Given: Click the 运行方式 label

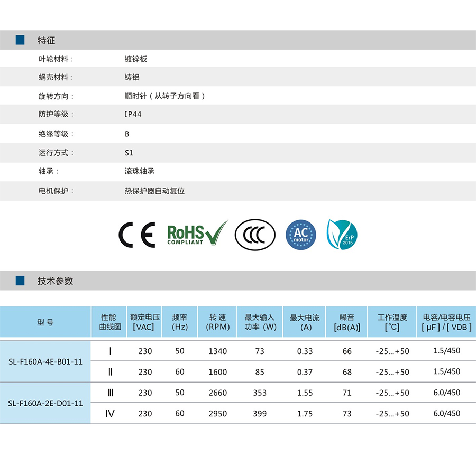Looking at the screenshot, I should 56,153.
